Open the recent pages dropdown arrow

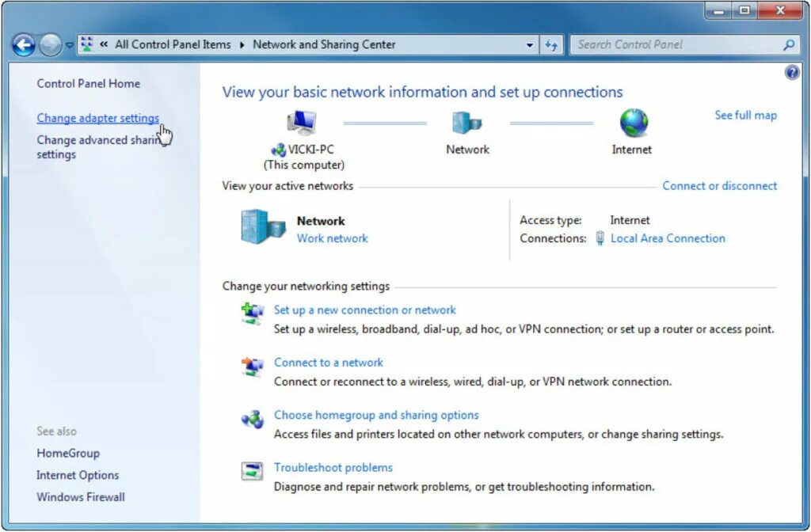pyautogui.click(x=70, y=45)
